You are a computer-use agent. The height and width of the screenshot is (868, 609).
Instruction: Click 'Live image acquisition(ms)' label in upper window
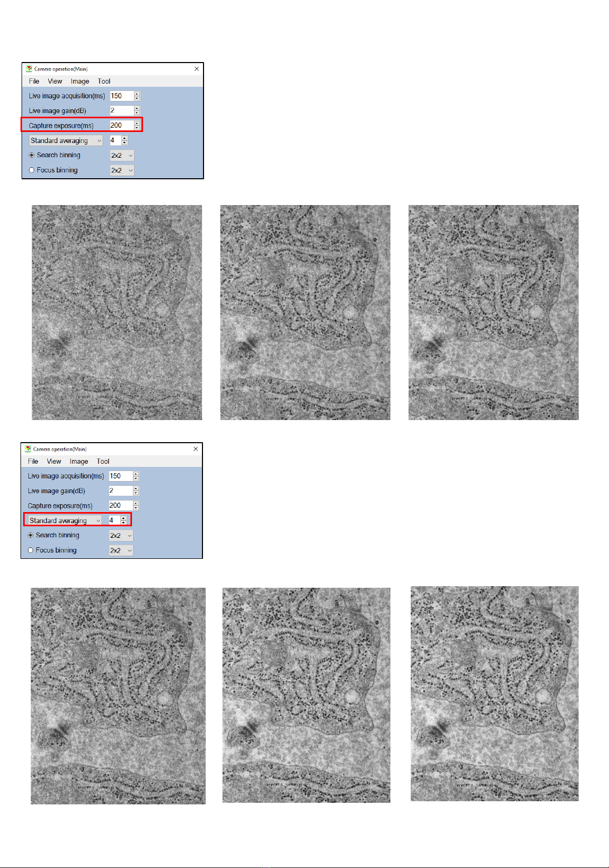coord(67,96)
